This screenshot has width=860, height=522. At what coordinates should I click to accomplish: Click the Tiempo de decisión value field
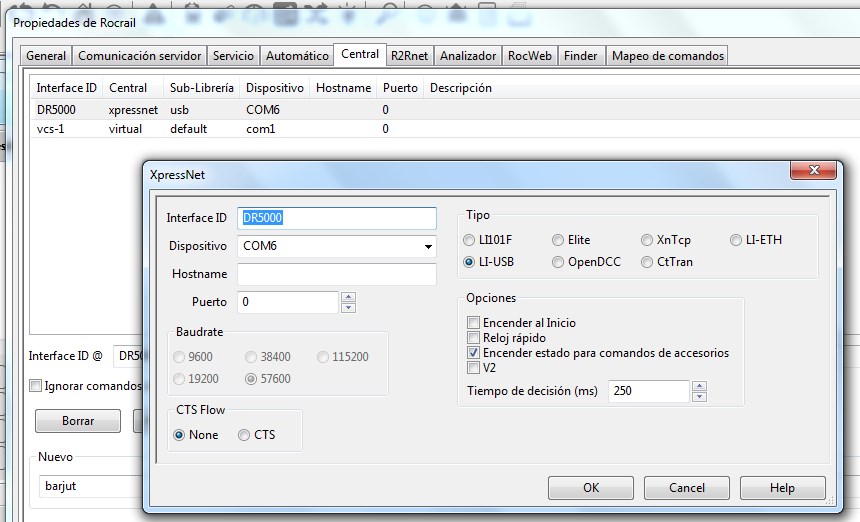[x=649, y=391]
